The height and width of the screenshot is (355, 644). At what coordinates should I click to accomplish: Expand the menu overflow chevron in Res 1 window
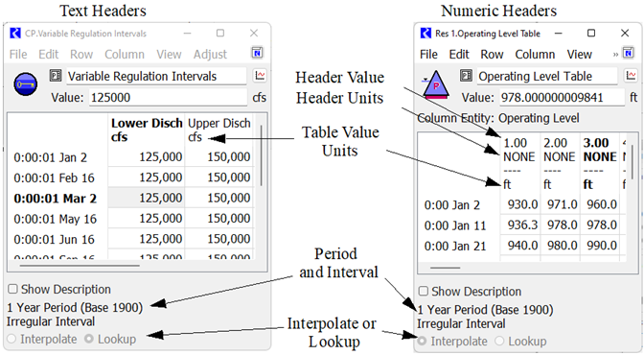615,55
